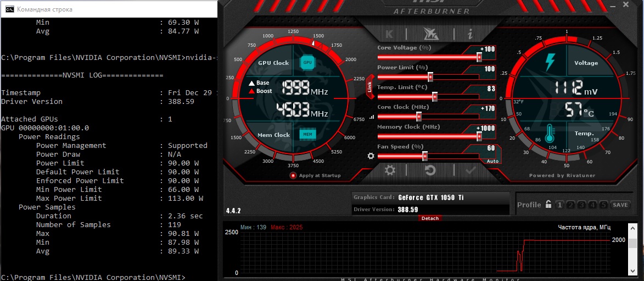Select profile slot 1

tap(559, 205)
